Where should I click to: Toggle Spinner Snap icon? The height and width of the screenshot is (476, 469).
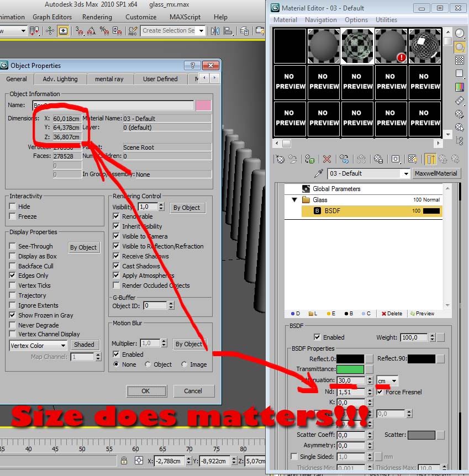117,31
